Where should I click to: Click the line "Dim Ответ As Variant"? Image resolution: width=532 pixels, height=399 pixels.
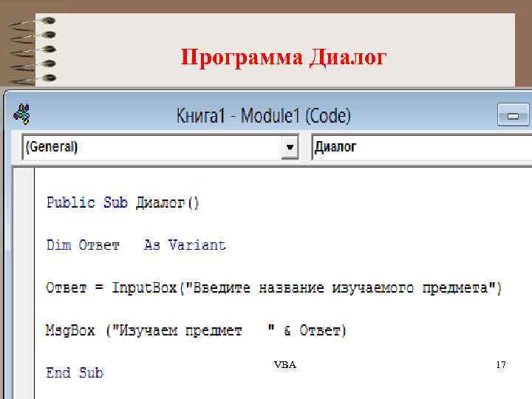(136, 245)
